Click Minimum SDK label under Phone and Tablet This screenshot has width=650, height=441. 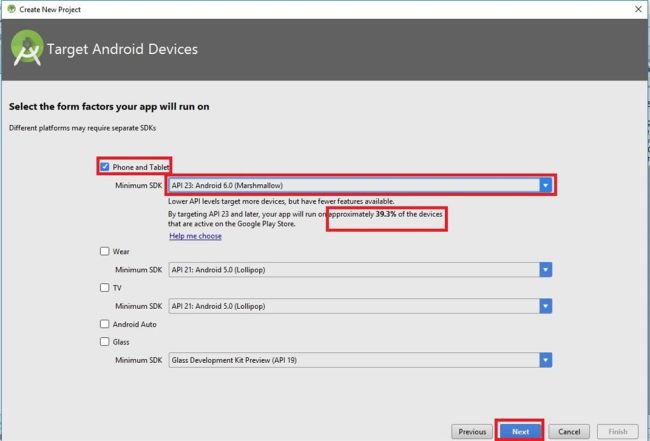(x=138, y=185)
